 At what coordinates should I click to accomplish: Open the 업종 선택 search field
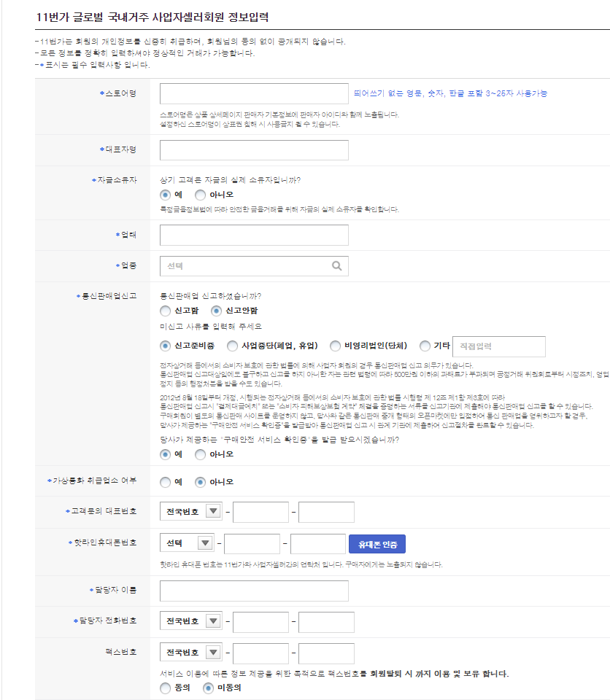pos(254,266)
